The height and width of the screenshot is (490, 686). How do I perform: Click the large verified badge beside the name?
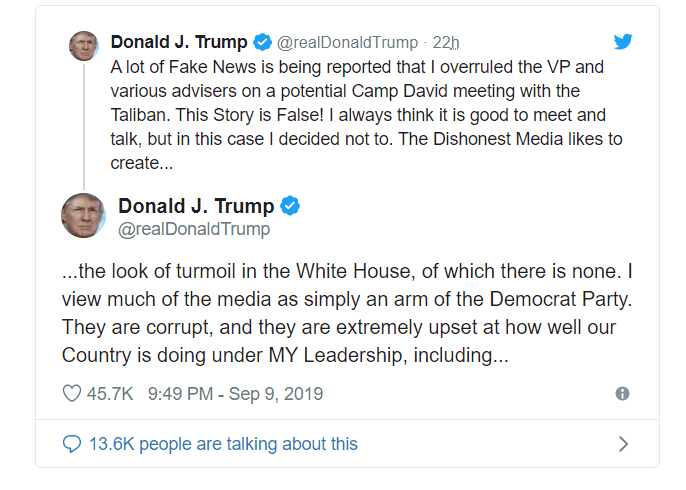[x=290, y=207]
